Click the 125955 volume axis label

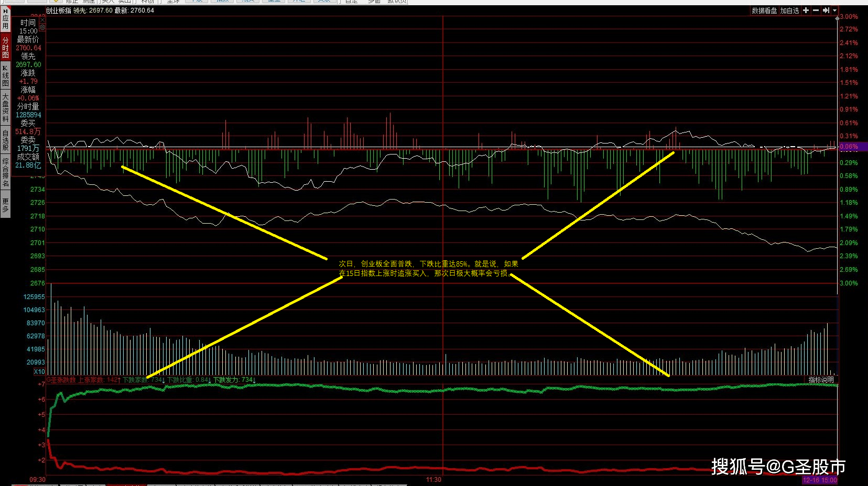tap(34, 297)
